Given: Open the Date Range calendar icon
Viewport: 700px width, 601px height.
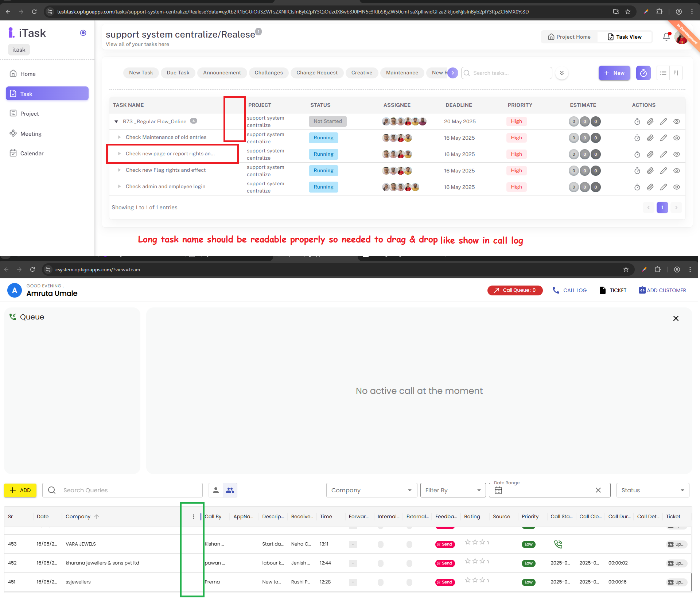Looking at the screenshot, I should pyautogui.click(x=498, y=491).
